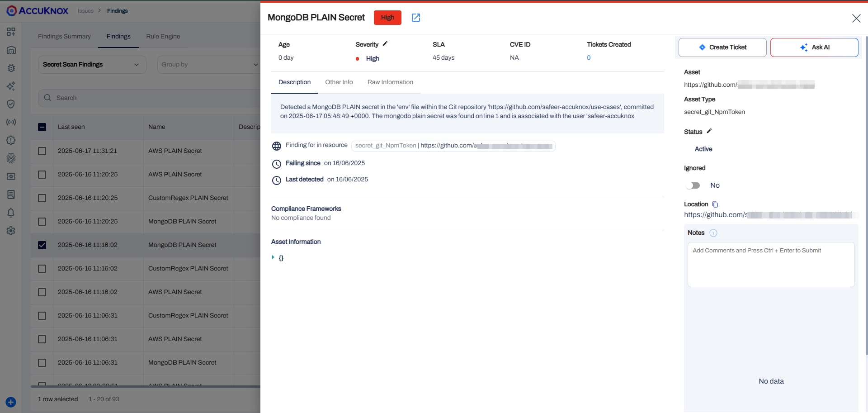Expand the Asset Information JSON object

tap(273, 257)
